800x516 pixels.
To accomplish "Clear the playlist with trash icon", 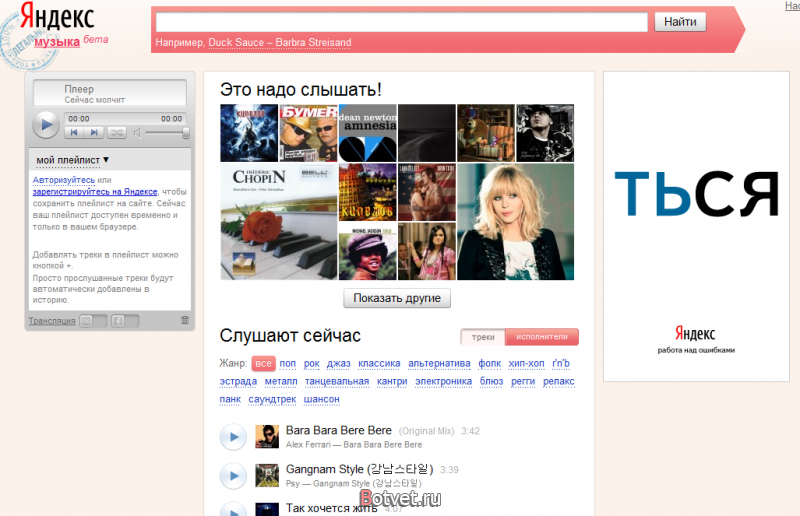I will coord(185,321).
